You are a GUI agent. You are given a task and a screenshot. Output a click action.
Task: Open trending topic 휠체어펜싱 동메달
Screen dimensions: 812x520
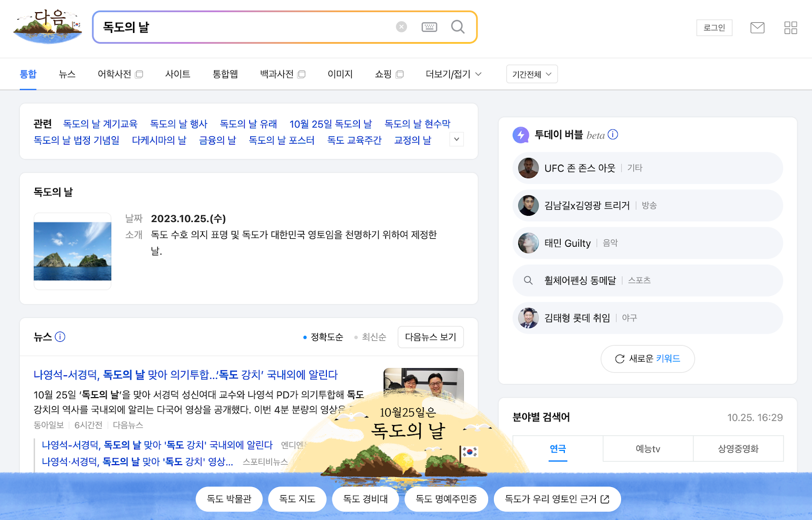click(648, 280)
